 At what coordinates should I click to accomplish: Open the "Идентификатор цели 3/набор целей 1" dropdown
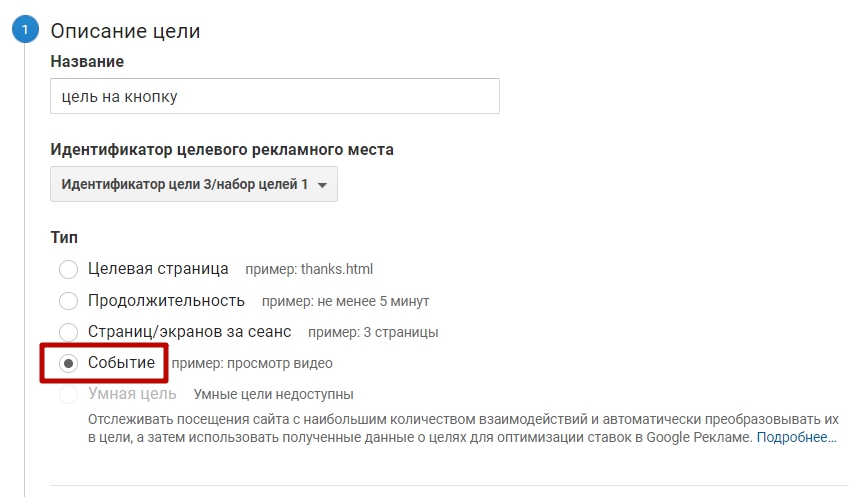coord(193,184)
